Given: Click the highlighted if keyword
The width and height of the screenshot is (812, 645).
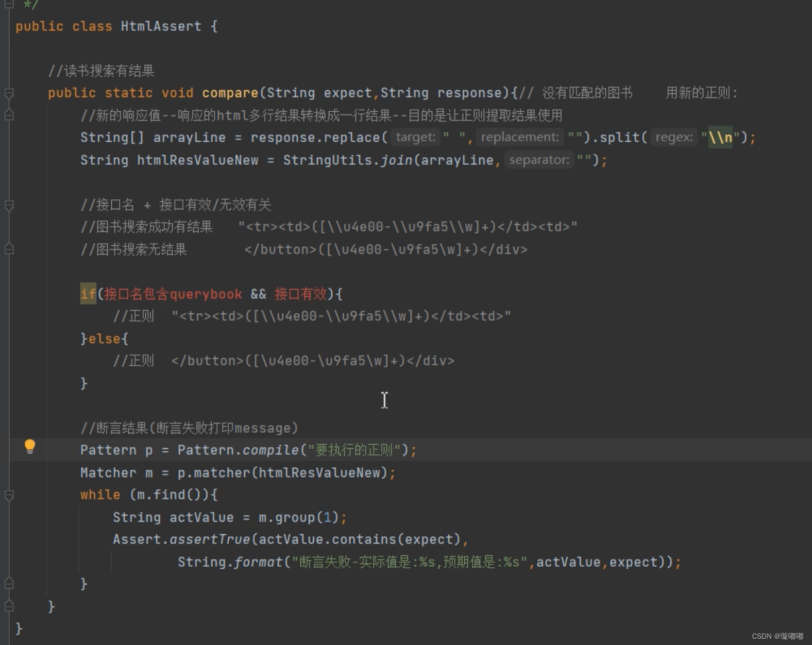Looking at the screenshot, I should pyautogui.click(x=88, y=294).
